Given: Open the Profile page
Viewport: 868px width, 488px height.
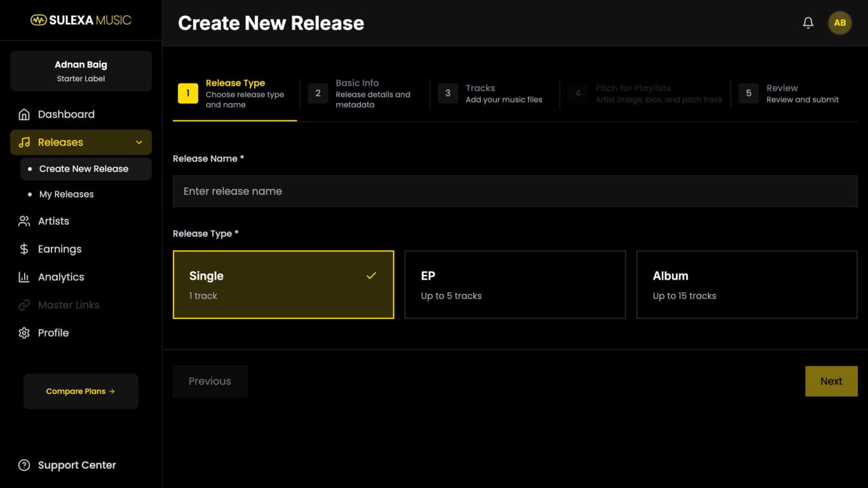Looking at the screenshot, I should click(81, 333).
